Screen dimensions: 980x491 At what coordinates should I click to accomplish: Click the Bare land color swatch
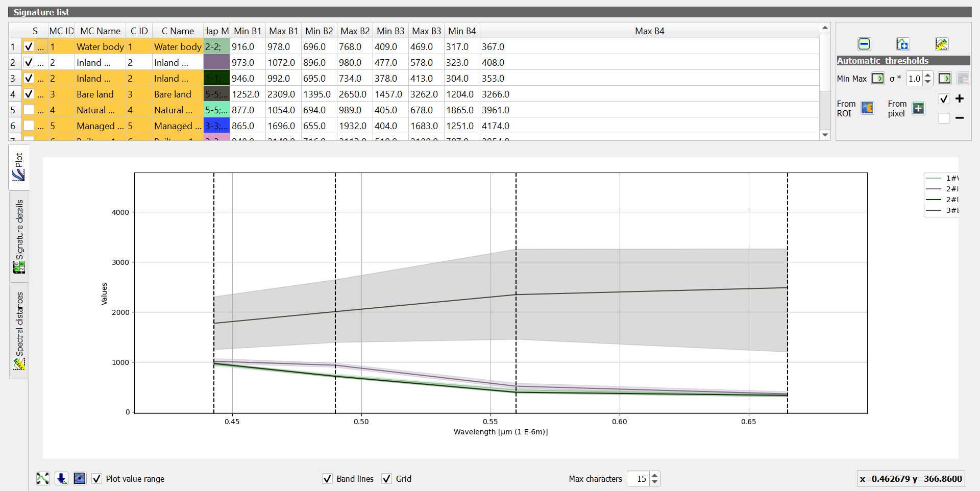[216, 94]
